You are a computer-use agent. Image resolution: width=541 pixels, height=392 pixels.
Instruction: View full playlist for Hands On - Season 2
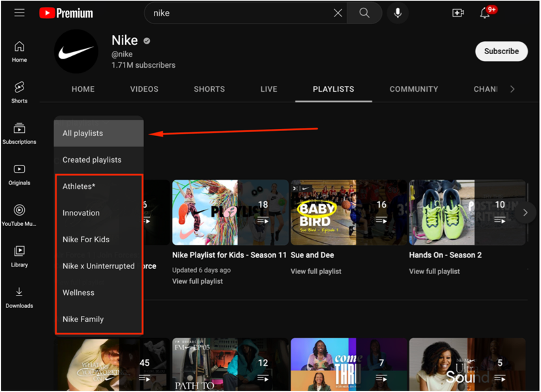click(x=434, y=272)
